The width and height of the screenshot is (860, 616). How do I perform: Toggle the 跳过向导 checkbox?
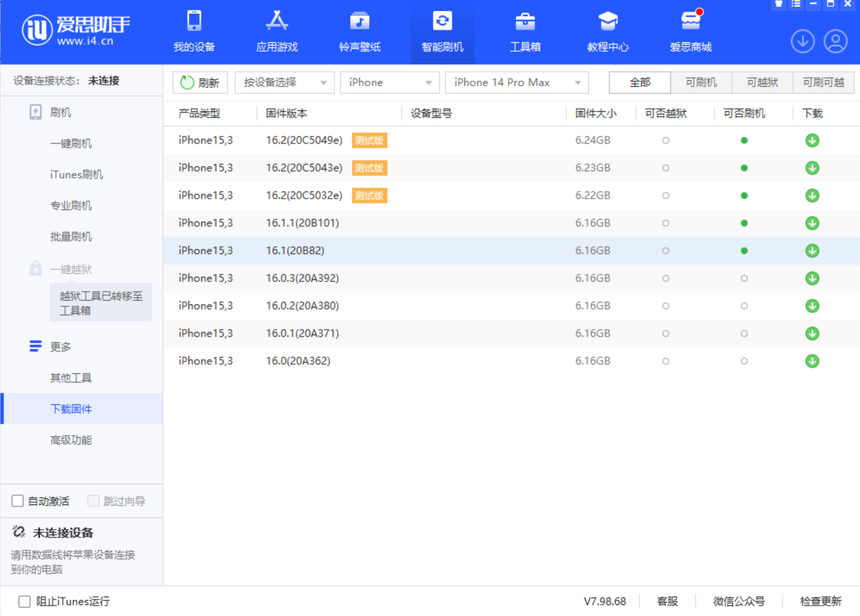coord(92,501)
